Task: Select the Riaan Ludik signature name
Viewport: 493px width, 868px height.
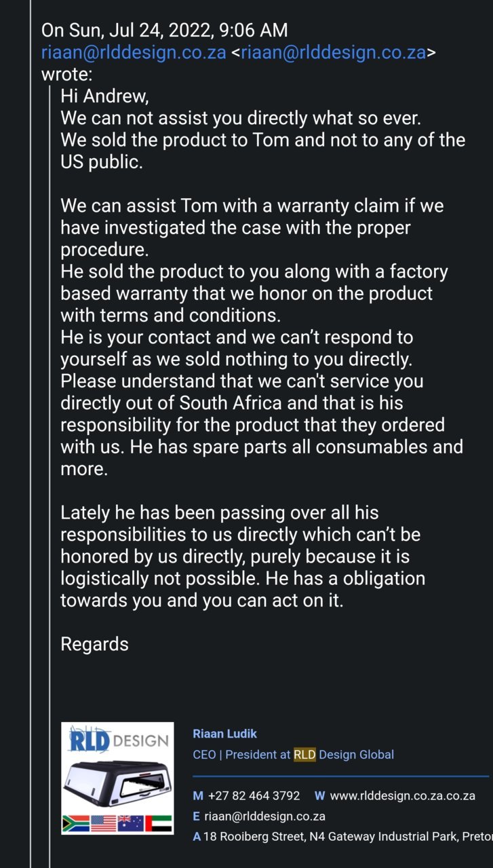Action: click(x=225, y=734)
